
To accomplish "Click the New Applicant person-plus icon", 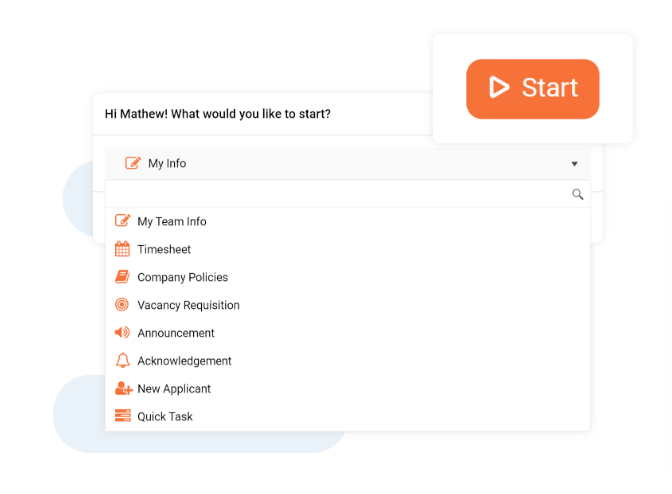I will coord(123,388).
